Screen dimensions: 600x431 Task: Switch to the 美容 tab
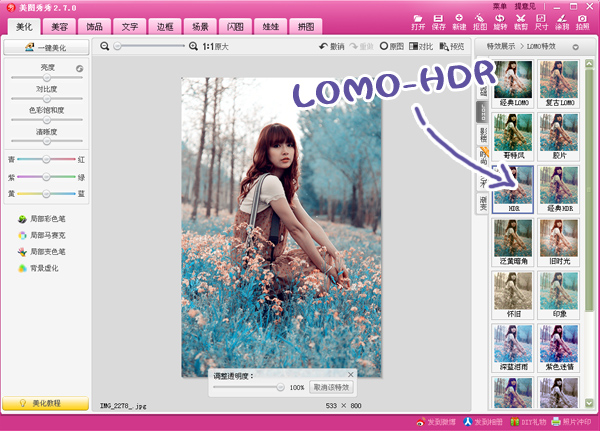click(59, 27)
